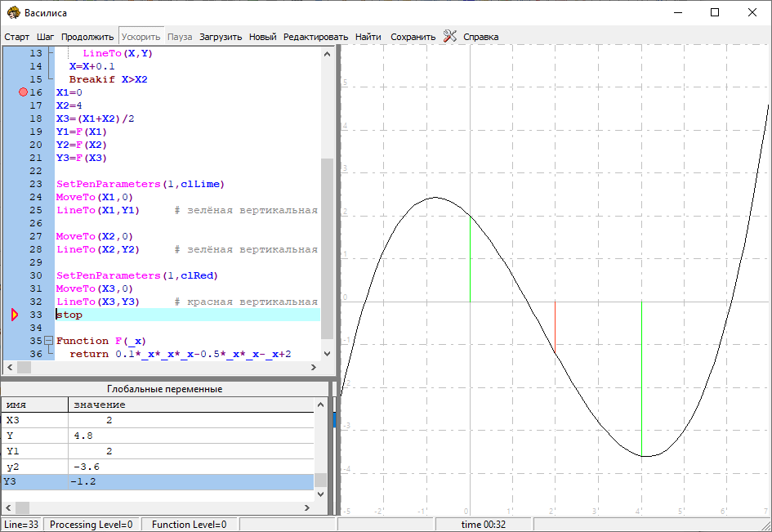The image size is (772, 532).
Task: Click Продолжить to resume execution
Action: [x=87, y=37]
